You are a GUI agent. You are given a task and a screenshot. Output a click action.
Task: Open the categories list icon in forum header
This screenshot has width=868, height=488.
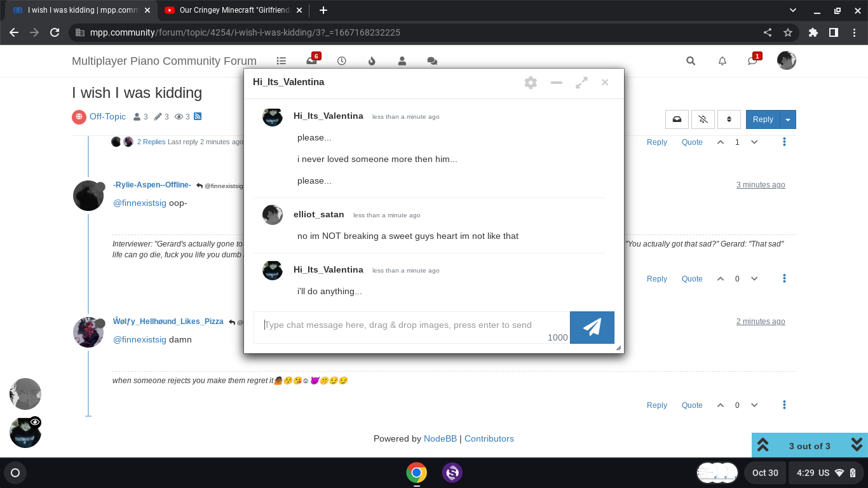pyautogui.click(x=281, y=61)
